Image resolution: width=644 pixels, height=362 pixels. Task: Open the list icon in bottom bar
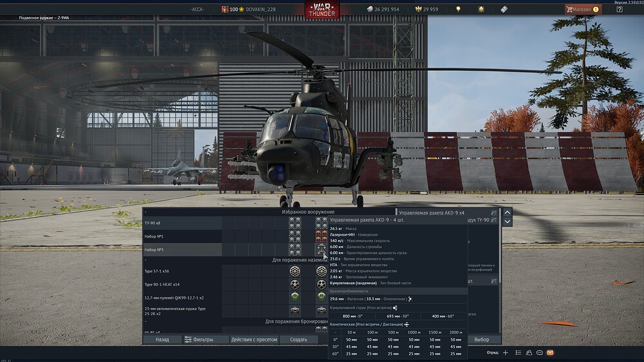518,352
